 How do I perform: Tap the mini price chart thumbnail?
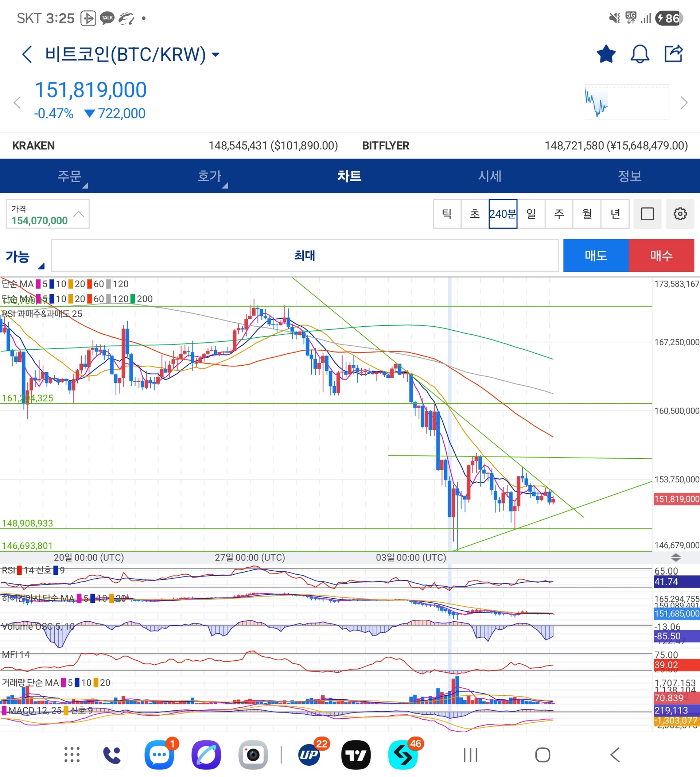tap(627, 102)
